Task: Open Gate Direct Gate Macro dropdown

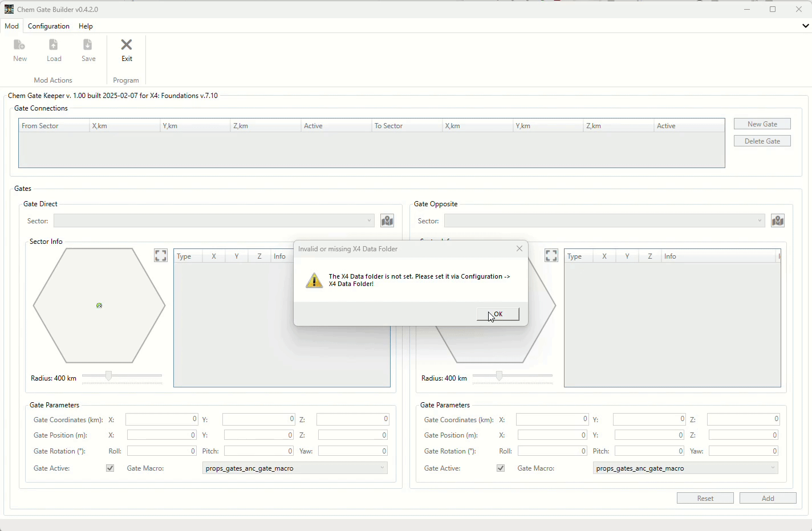Action: click(295, 468)
